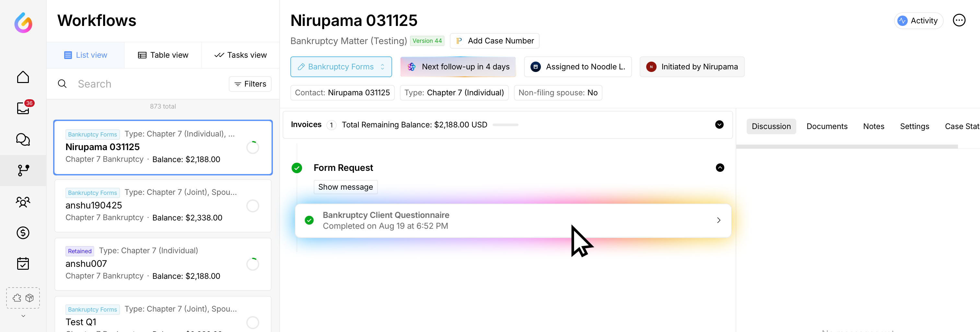This screenshot has height=332, width=980.
Task: Open the billing dollar icon
Action: coord(23,233)
